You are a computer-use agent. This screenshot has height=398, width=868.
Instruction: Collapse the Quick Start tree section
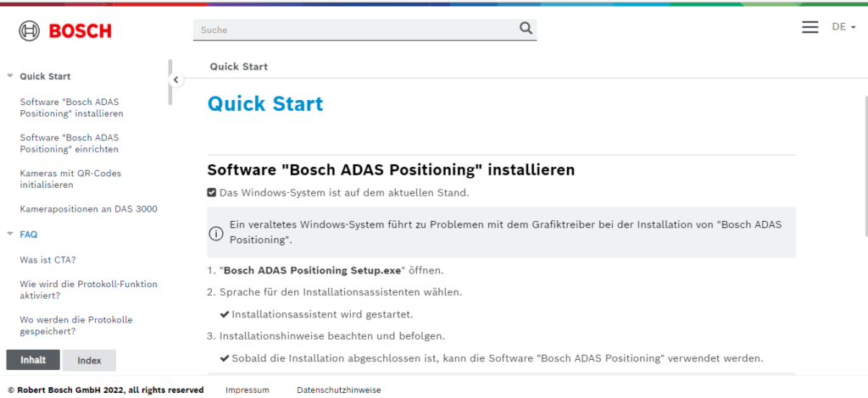pyautogui.click(x=10, y=76)
